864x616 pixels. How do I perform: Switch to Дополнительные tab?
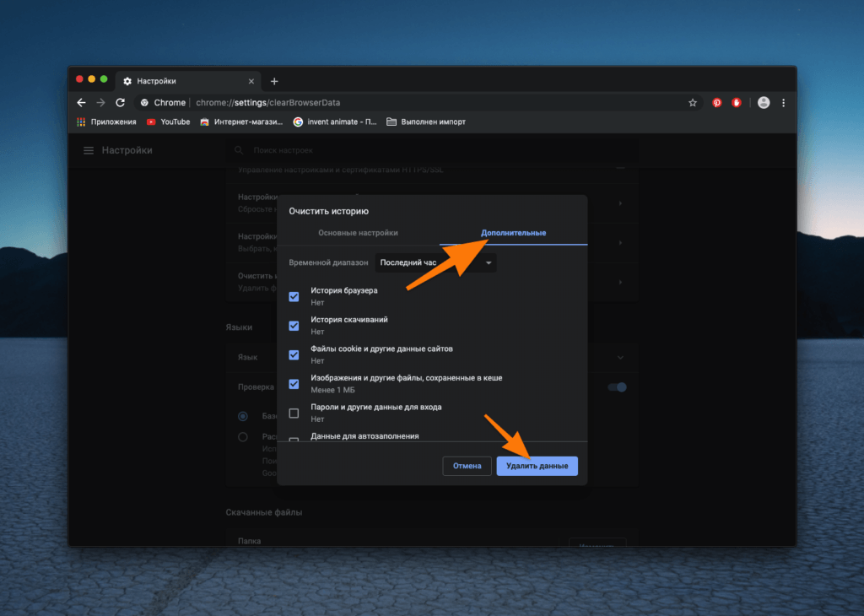click(x=513, y=233)
